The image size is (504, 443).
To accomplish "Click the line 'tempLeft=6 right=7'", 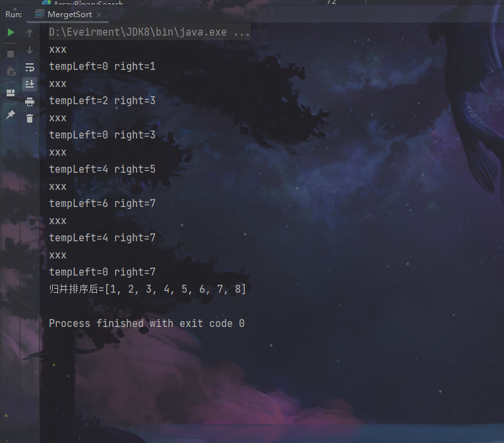I will coord(102,203).
